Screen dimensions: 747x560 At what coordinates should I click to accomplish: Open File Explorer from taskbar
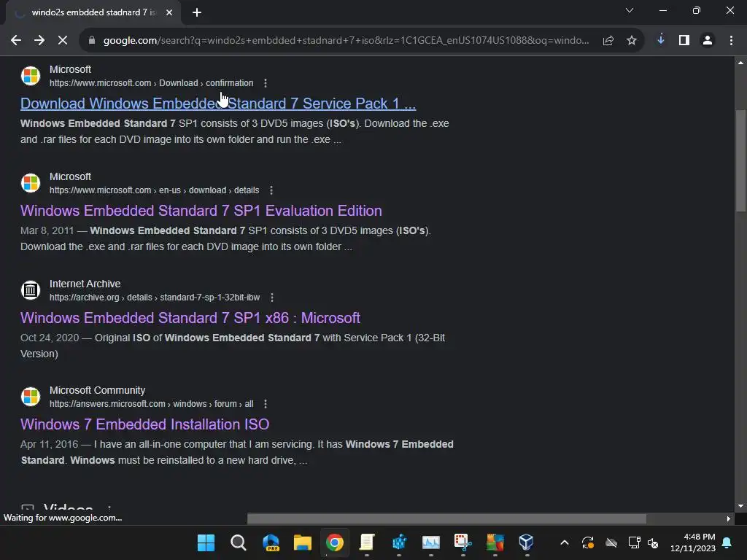(x=303, y=542)
